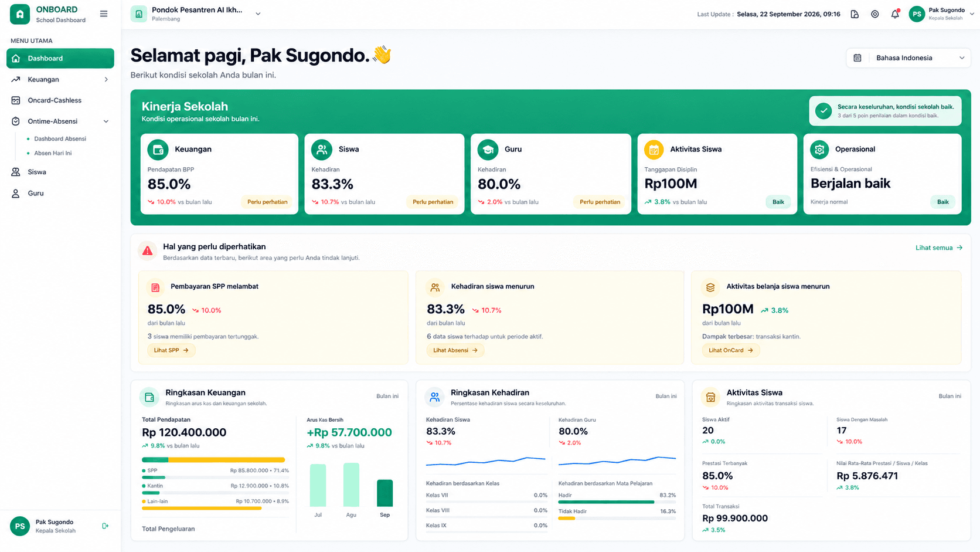Click the Lihat semua link

click(x=939, y=248)
